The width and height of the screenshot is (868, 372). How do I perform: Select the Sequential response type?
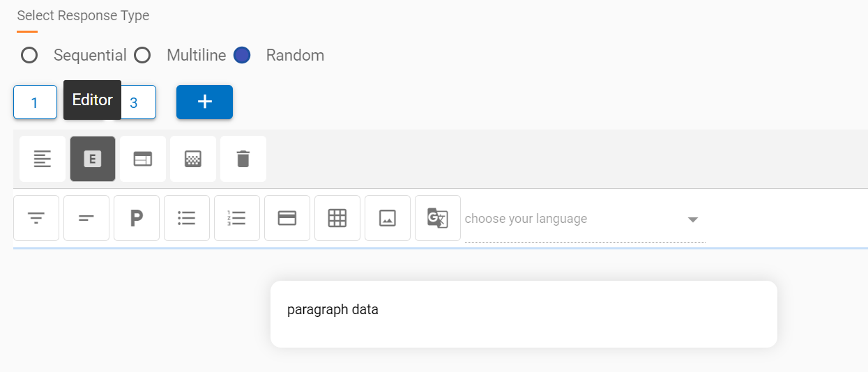coord(29,55)
